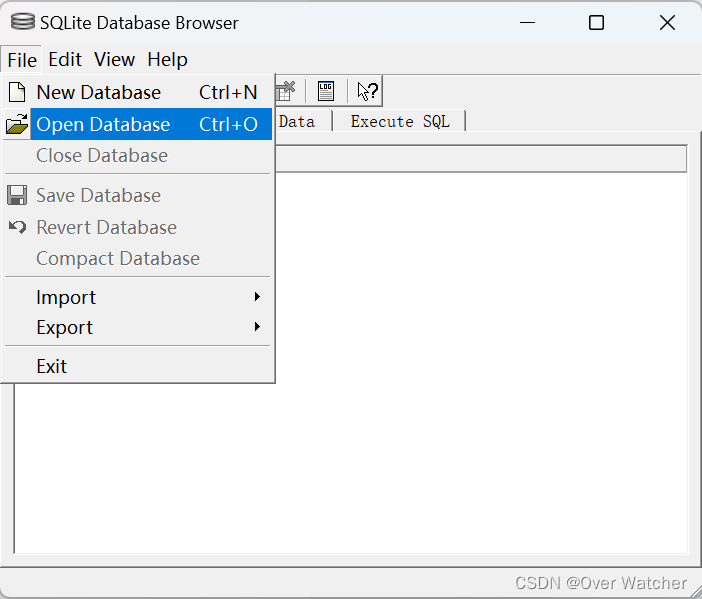702x599 pixels.
Task: Open the SQL log toolbar icon
Action: pyautogui.click(x=326, y=91)
